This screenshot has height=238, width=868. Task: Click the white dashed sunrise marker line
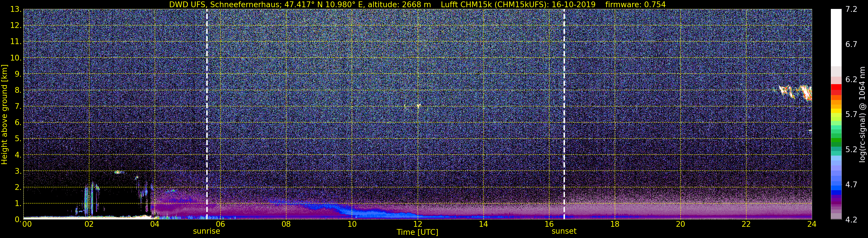pos(207,114)
